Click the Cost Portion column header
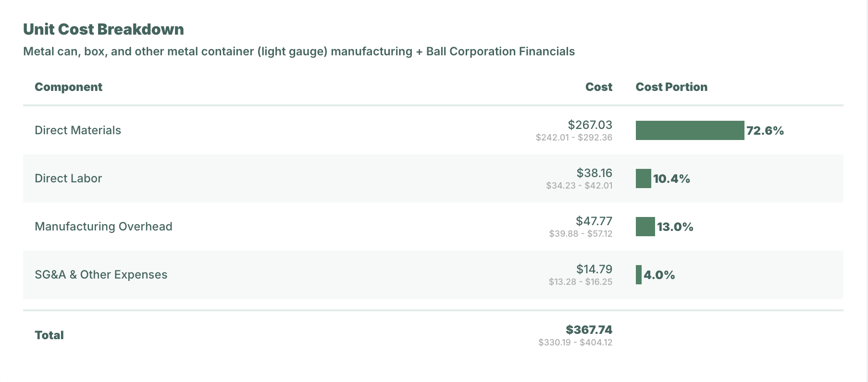This screenshot has width=868, height=382. [x=671, y=87]
